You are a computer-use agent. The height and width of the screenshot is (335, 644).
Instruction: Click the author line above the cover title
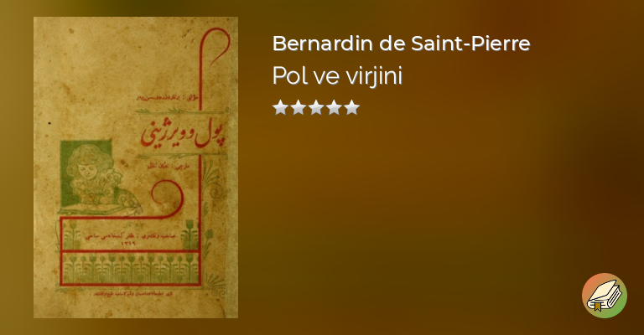pos(166,99)
